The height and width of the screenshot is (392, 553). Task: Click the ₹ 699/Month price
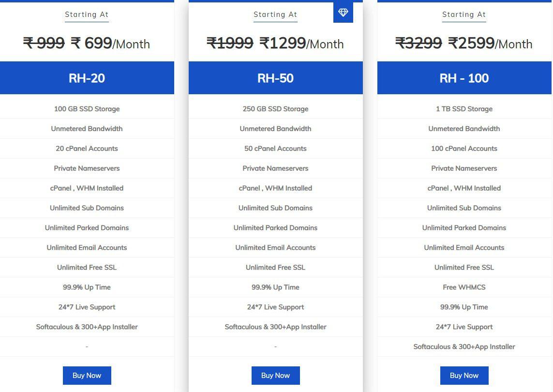110,44
